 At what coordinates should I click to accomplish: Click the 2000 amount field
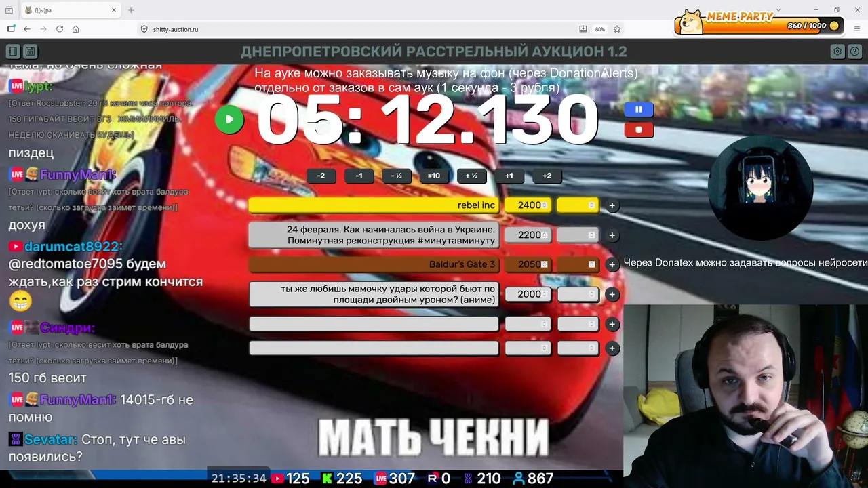[528, 294]
